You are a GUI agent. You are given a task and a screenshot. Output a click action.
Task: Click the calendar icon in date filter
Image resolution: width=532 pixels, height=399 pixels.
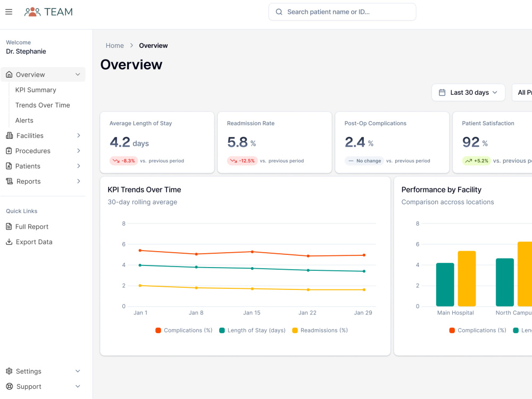(442, 92)
